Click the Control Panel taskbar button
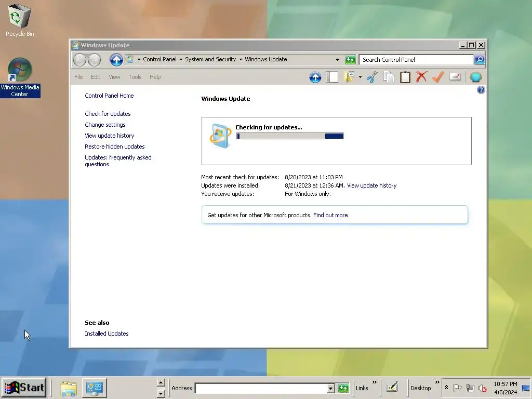Image resolution: width=532 pixels, height=399 pixels. coord(95,388)
